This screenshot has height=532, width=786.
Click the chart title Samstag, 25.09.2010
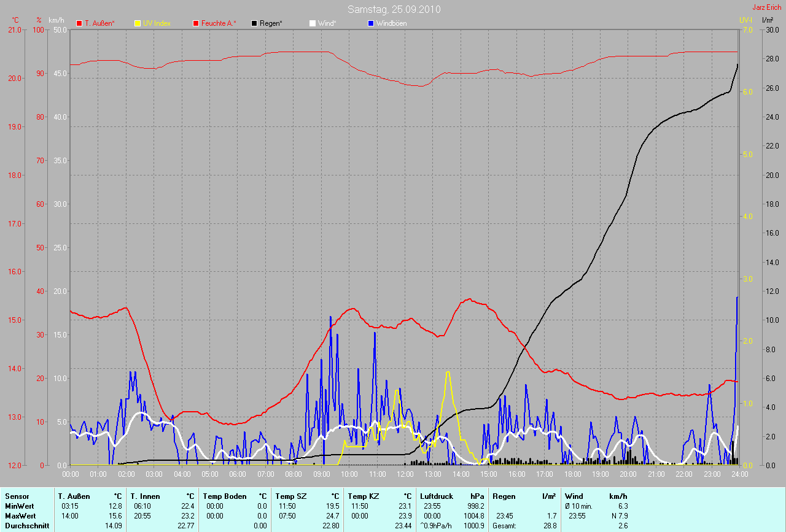pyautogui.click(x=394, y=9)
